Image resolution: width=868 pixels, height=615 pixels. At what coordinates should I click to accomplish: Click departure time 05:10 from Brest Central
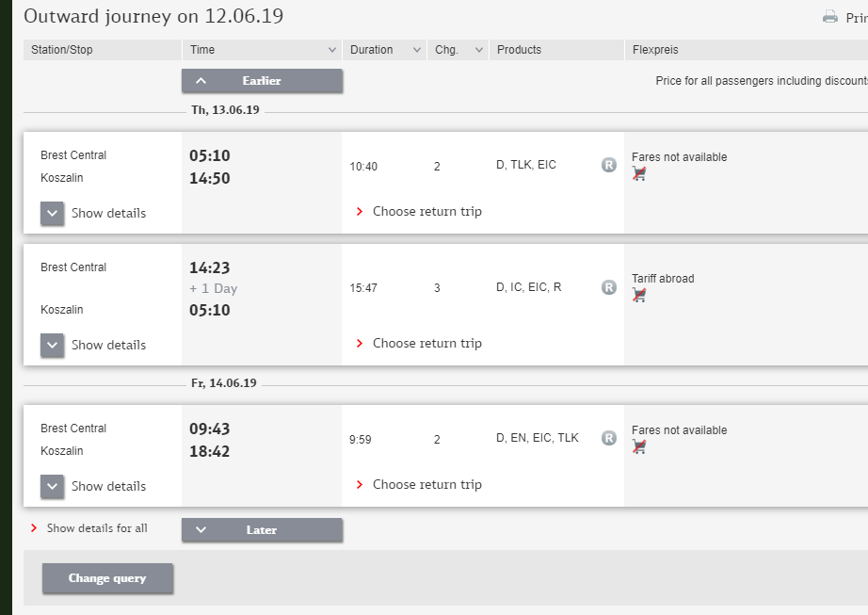point(210,155)
